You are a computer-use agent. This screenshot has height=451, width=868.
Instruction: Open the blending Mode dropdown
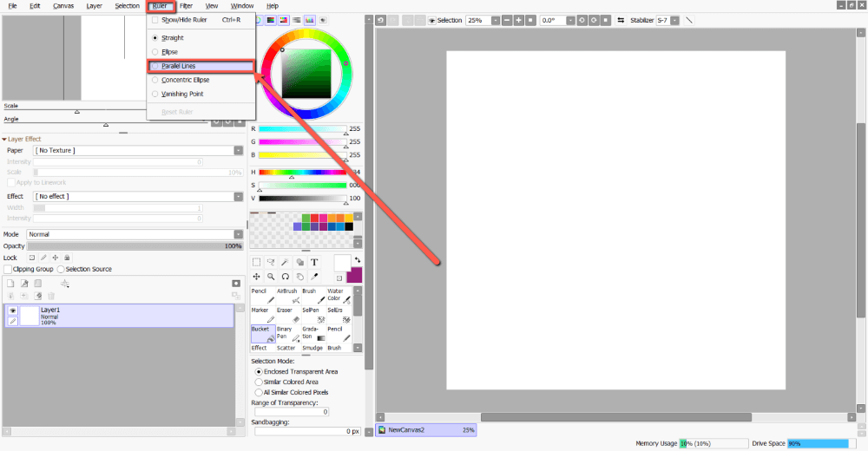tap(239, 234)
